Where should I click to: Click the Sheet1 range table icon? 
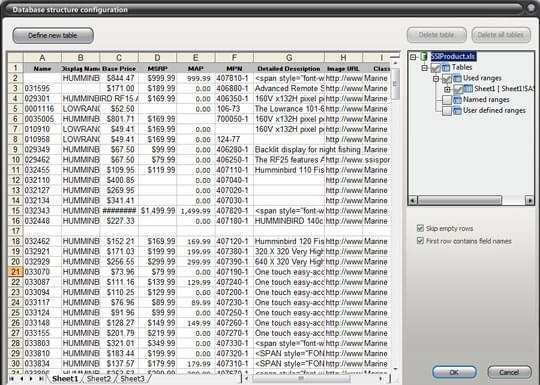[x=468, y=89]
